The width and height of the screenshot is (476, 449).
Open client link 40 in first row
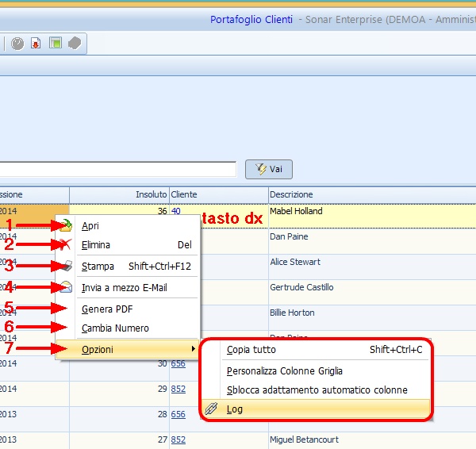(x=175, y=212)
